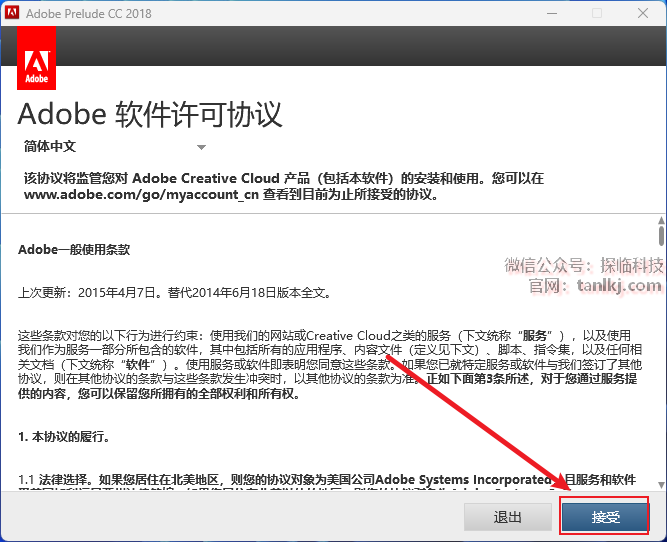Click the greyed-out maximize window button

[x=596, y=13]
